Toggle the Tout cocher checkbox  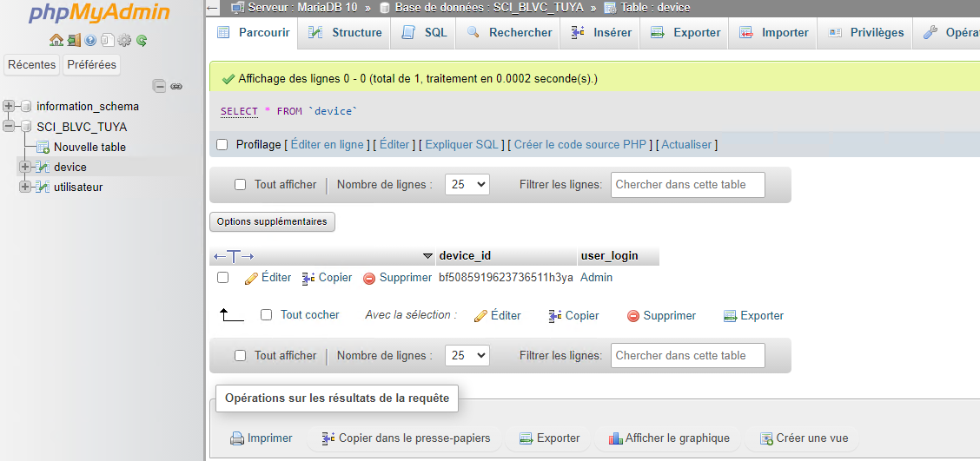point(267,315)
